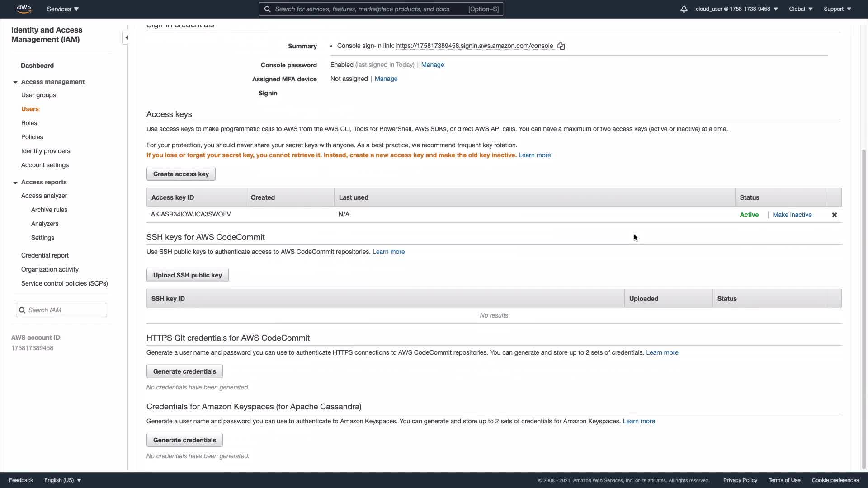868x488 pixels.
Task: Open the Global region dropdown
Action: pos(801,9)
